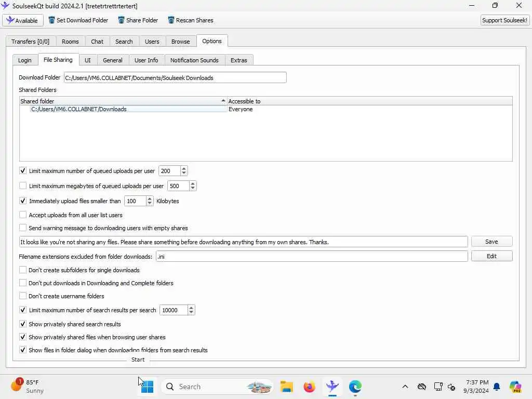Open the UI sub-tab
The width and height of the screenshot is (532, 399).
[x=87, y=60]
